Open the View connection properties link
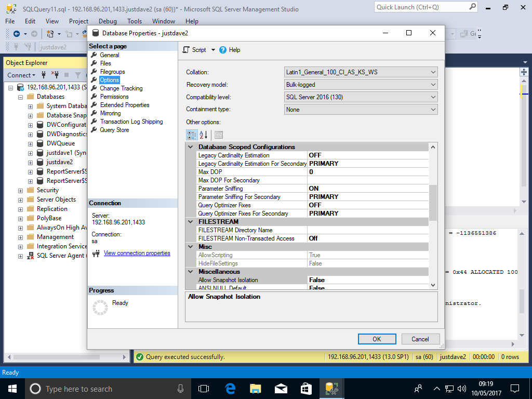Image resolution: width=532 pixels, height=399 pixels. (137, 253)
